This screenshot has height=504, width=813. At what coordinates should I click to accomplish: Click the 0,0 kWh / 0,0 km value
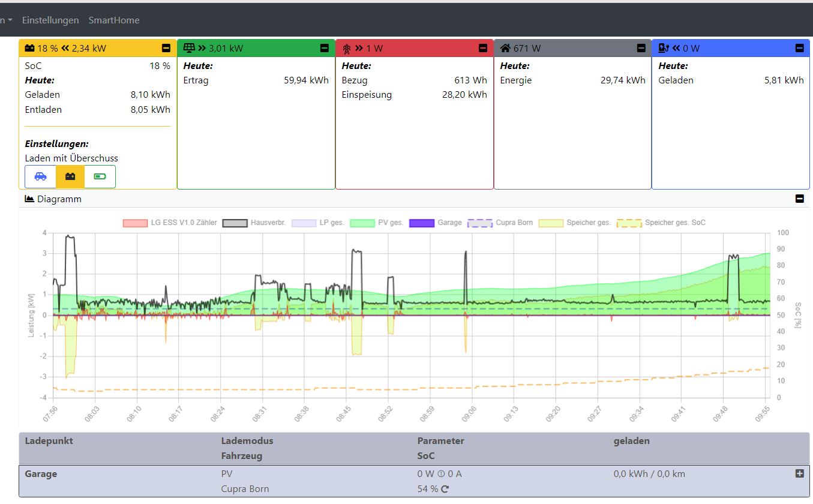pyautogui.click(x=649, y=474)
